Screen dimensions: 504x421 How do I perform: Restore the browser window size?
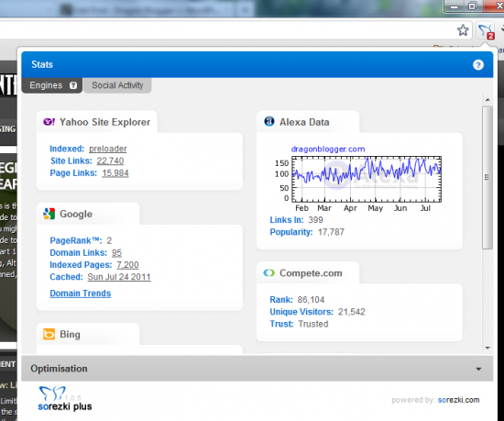472,6
